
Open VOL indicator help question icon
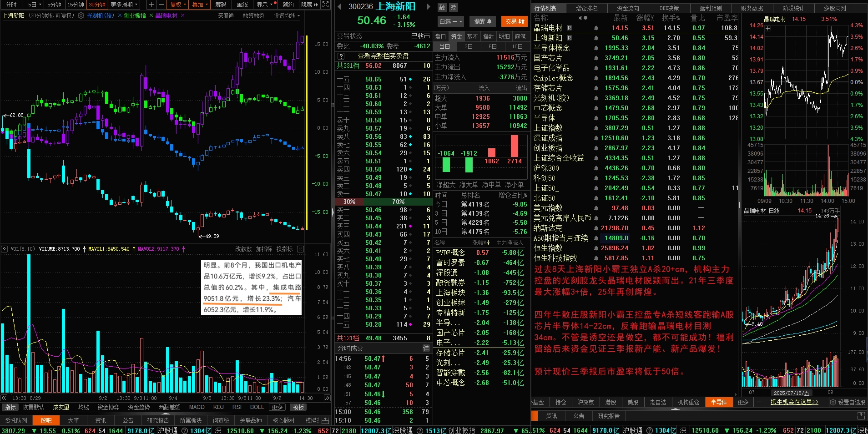tap(5, 249)
